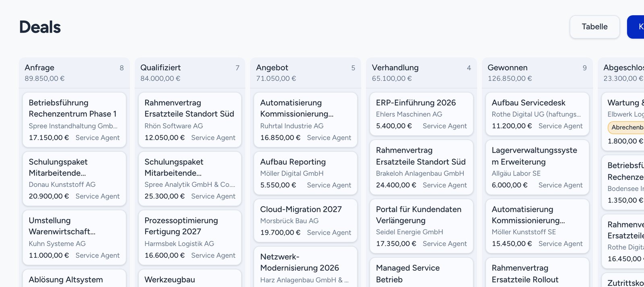Open the Schulungspaket card for Donau Kunststoff AG
The height and width of the screenshot is (287, 644).
click(x=74, y=179)
